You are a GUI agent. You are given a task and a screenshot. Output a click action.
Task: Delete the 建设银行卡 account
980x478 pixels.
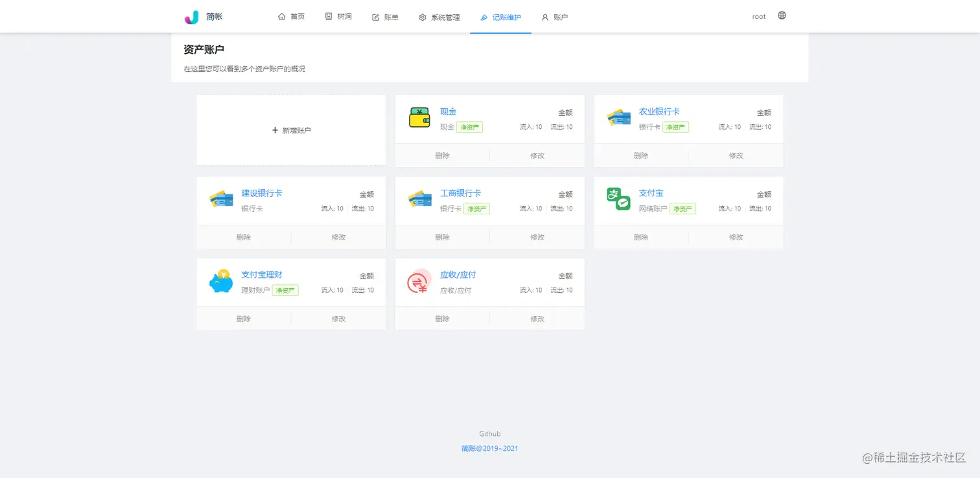point(244,237)
